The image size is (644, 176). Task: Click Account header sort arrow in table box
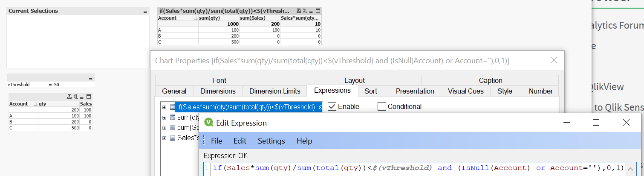tap(35, 104)
